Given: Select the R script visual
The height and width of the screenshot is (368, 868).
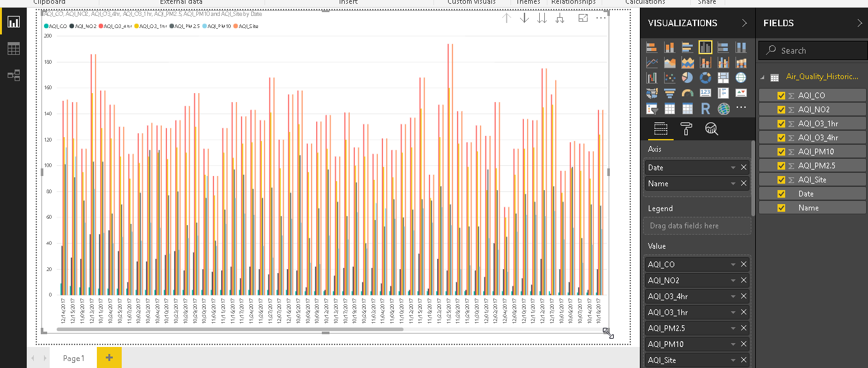Looking at the screenshot, I should coord(705,108).
